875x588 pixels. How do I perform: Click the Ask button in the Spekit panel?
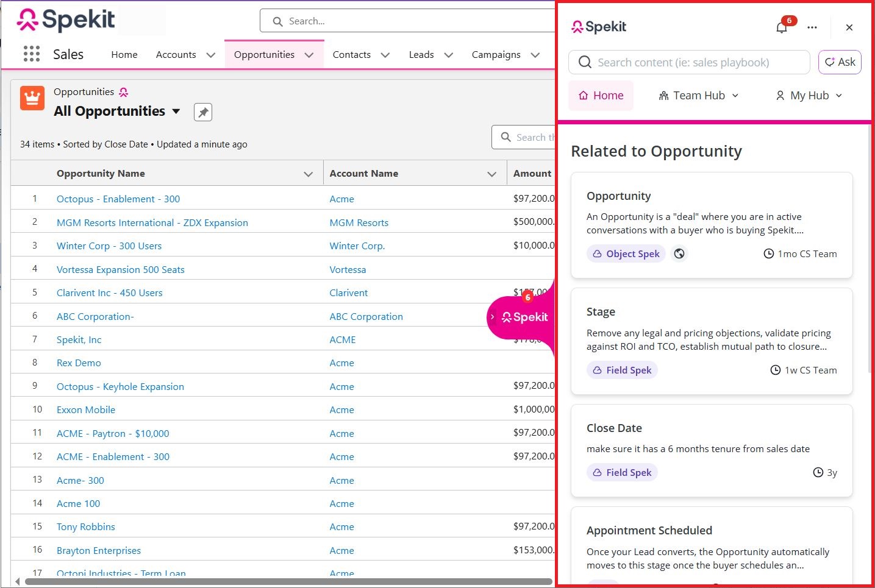click(x=840, y=62)
